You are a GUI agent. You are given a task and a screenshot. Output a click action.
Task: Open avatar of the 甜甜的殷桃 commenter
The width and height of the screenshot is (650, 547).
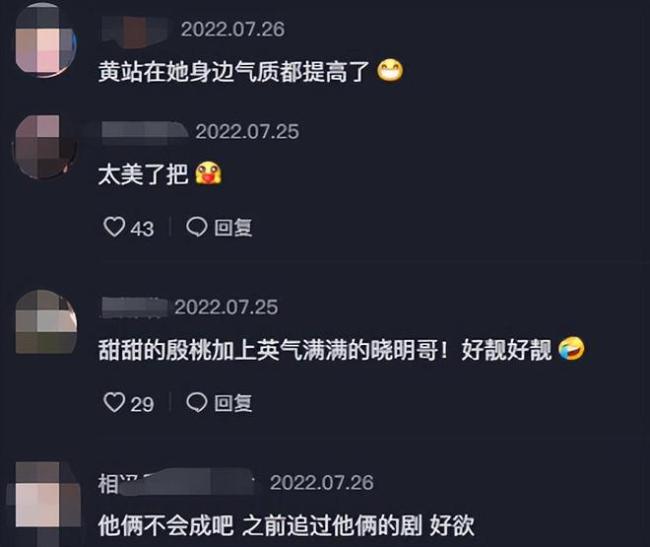[x=46, y=322]
